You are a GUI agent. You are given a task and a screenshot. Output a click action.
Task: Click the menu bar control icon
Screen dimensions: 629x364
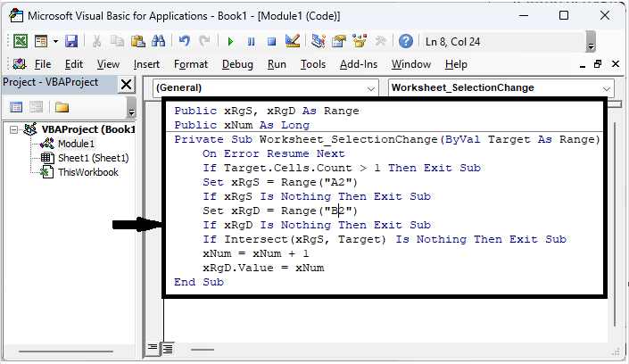click(x=20, y=64)
